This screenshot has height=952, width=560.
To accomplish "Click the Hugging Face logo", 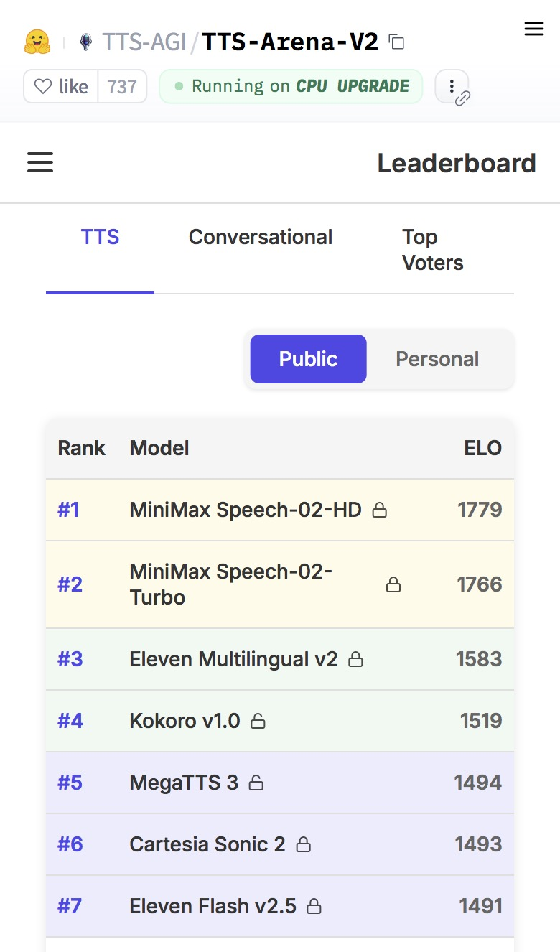I will pos(37,42).
